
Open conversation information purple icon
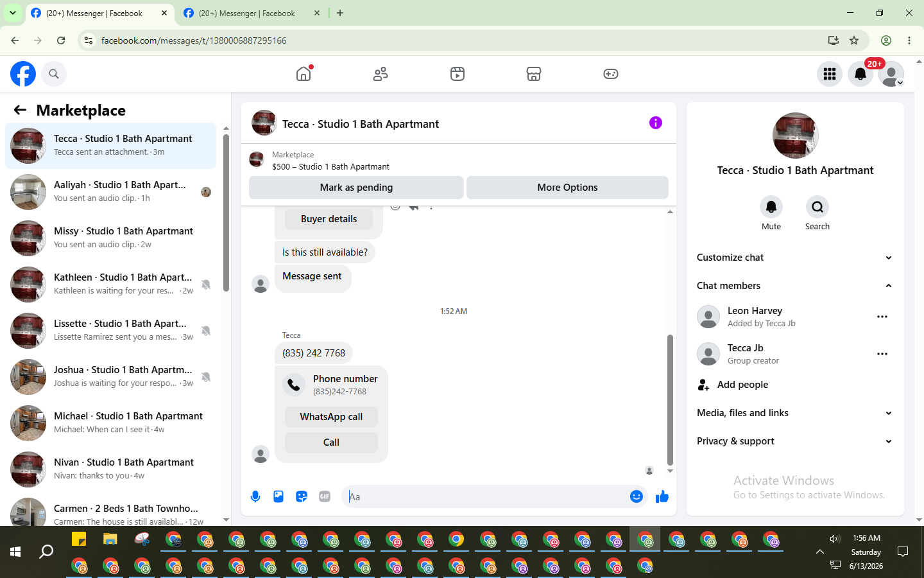(x=655, y=123)
